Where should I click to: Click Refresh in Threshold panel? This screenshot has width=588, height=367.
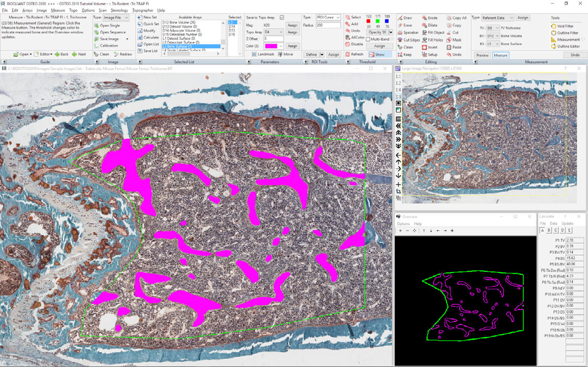pyautogui.click(x=354, y=54)
